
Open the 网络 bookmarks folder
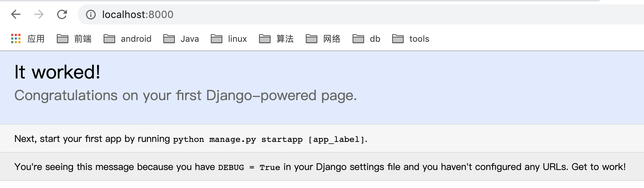point(323,39)
